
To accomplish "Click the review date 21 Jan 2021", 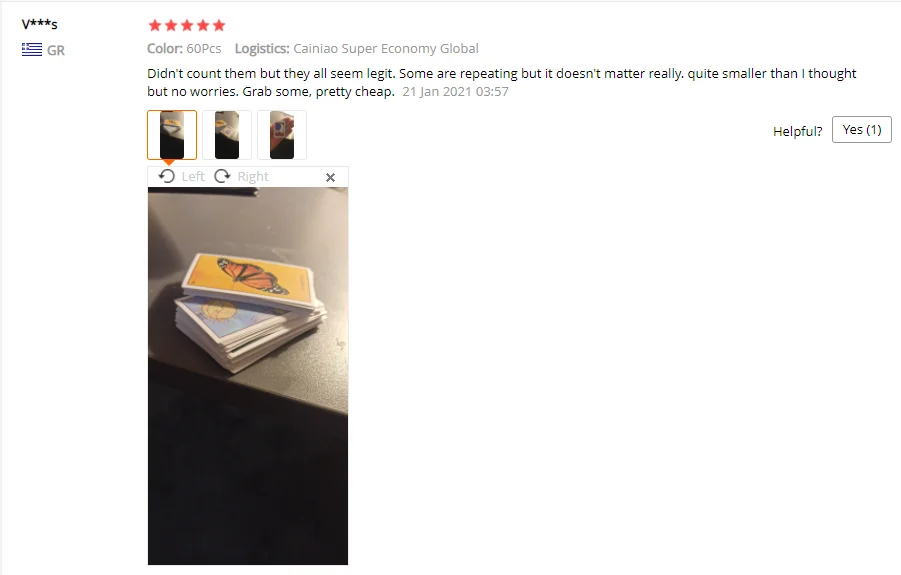I will [455, 92].
